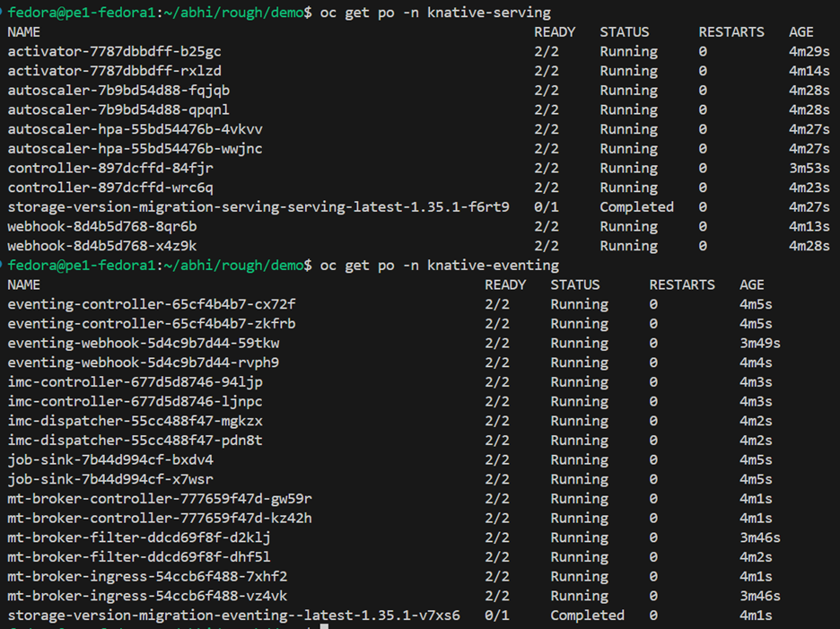This screenshot has height=629, width=840.
Task: Click NAME header in knative-eventing table
Action: [23, 285]
